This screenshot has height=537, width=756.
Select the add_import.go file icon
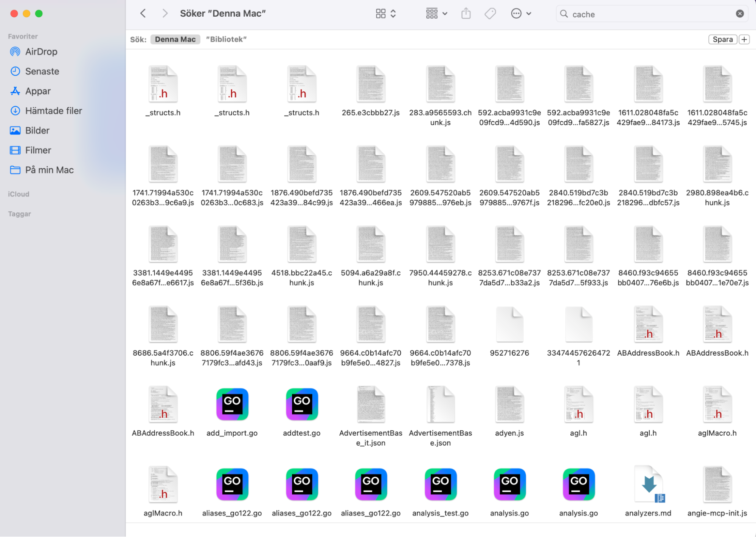[232, 404]
